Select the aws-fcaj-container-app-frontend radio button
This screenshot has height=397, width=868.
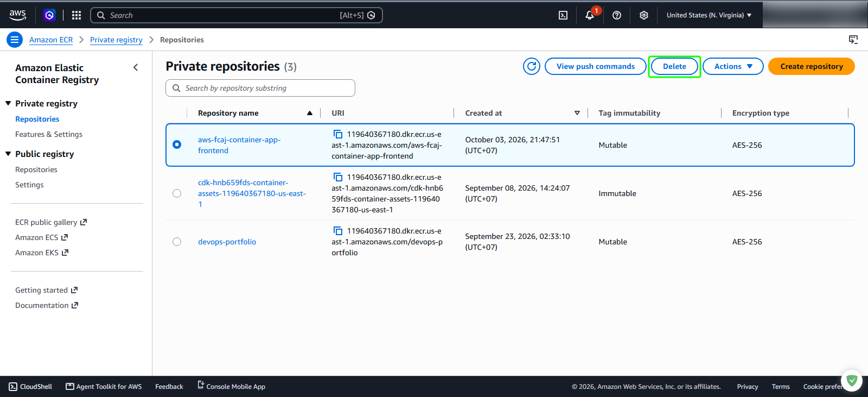[177, 144]
